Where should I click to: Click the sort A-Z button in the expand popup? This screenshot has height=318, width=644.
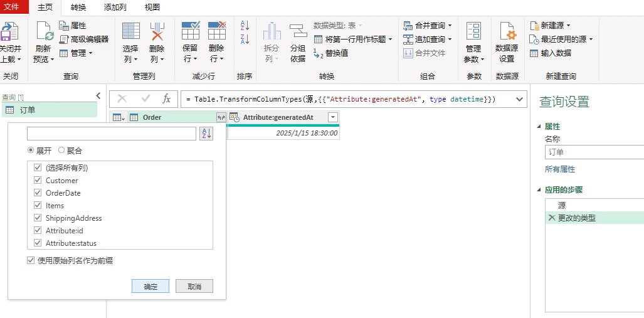point(206,134)
